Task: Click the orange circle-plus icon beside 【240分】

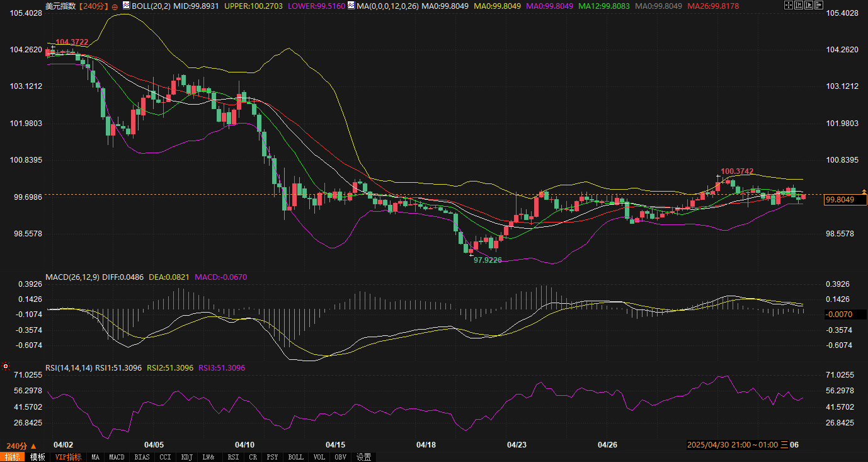Action: pyautogui.click(x=115, y=6)
